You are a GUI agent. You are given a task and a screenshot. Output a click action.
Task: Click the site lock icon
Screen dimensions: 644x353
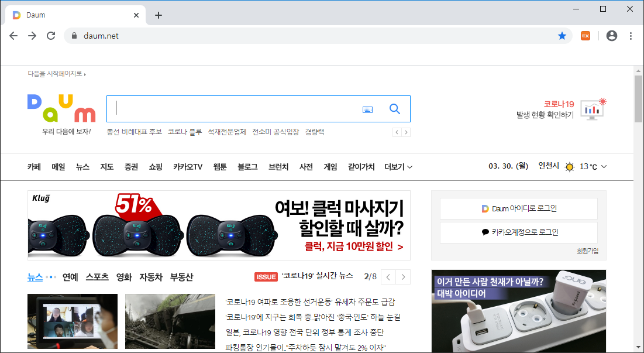pyautogui.click(x=74, y=36)
